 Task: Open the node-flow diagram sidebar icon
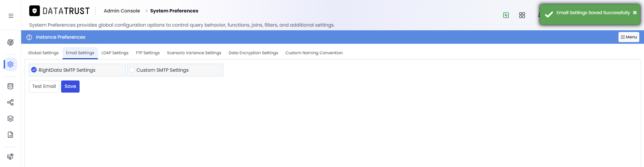[x=10, y=102]
